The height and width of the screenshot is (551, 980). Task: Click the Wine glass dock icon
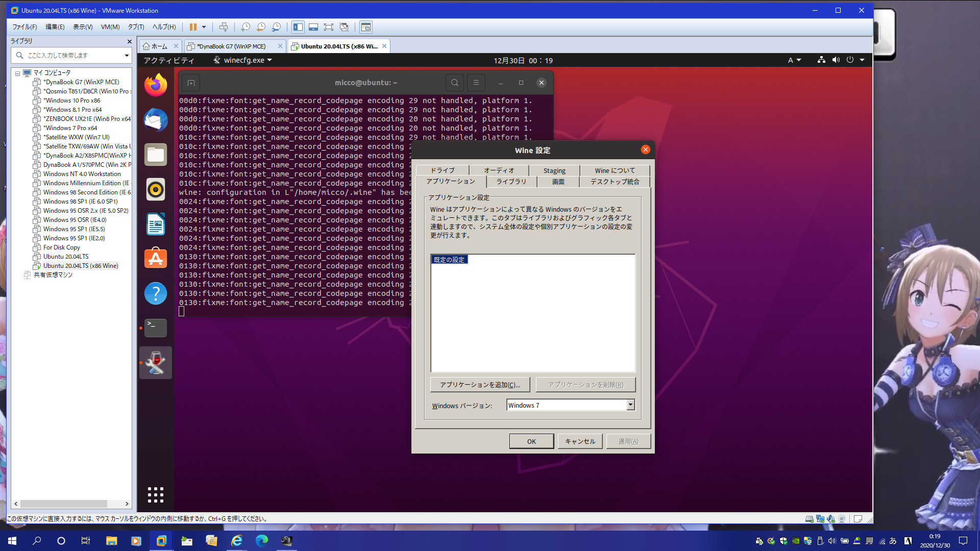pos(156,363)
